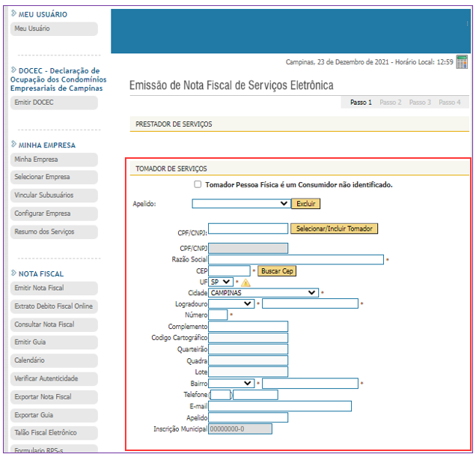Image resolution: width=476 pixels, height=457 pixels.
Task: Click the TOMADOR DE SERVIÇOS header
Action: click(x=171, y=169)
